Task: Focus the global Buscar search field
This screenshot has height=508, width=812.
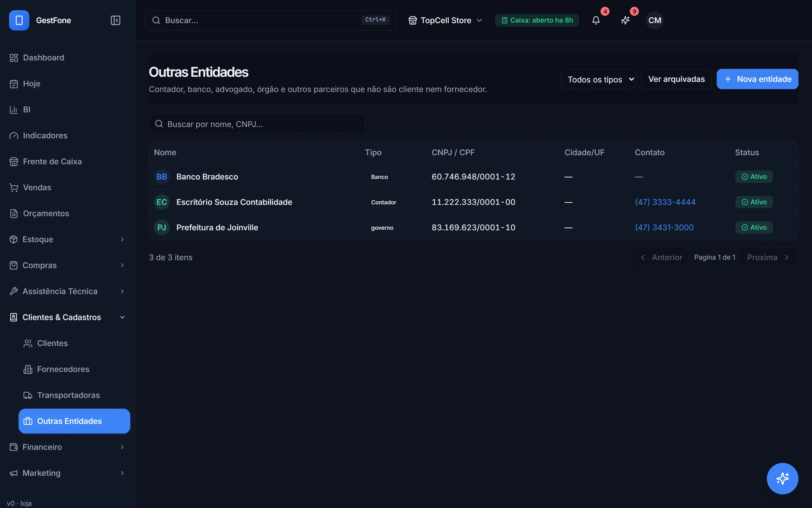Action: coord(270,20)
